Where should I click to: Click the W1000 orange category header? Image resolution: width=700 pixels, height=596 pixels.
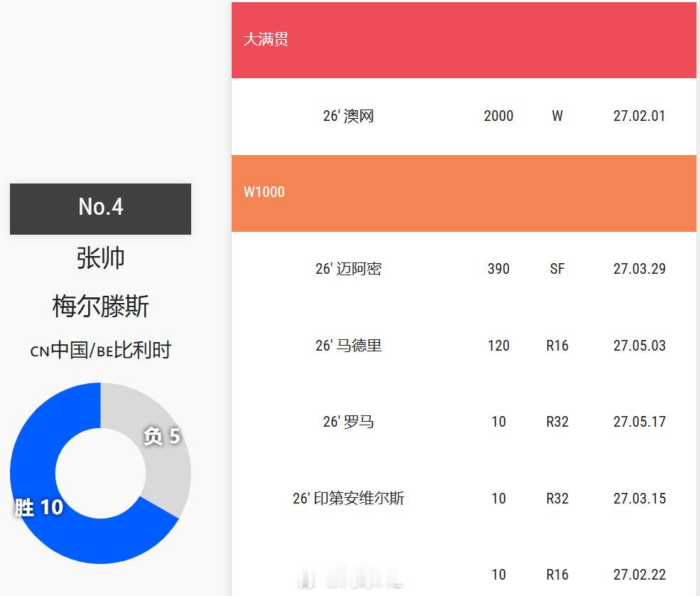(x=464, y=193)
